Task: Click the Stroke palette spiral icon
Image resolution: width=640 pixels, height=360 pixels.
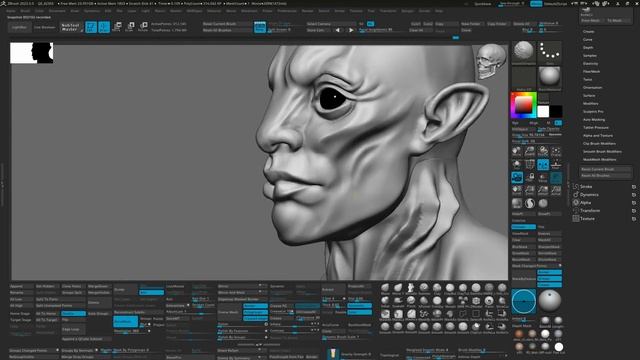Action: 576,187
